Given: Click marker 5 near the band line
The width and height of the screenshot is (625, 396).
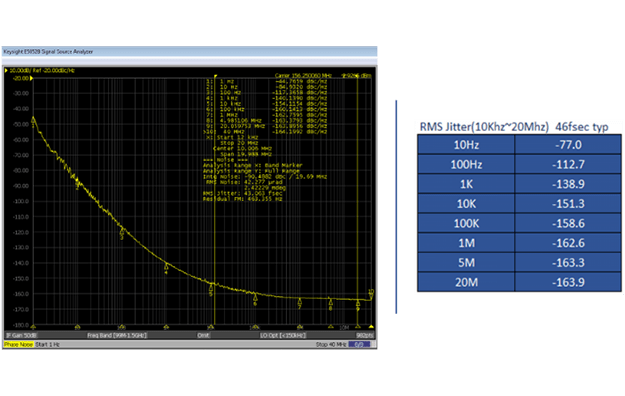Looking at the screenshot, I should [211, 288].
